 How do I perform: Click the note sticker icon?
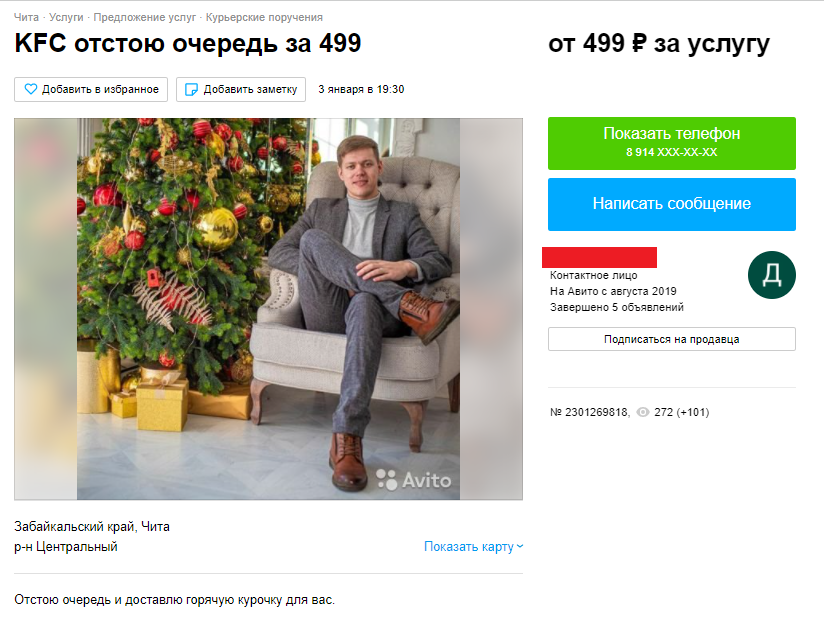point(192,89)
